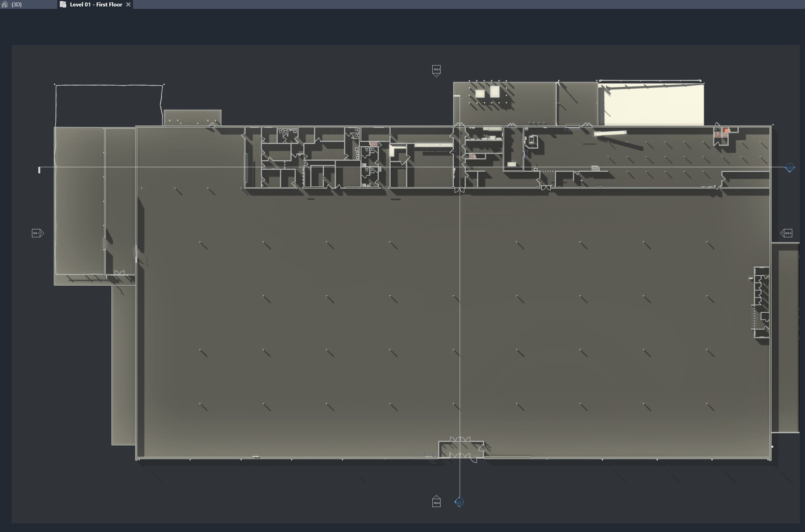Toggle the left-facing arrow on the XC2.3 tag
The height and width of the screenshot is (532, 805).
782,233
